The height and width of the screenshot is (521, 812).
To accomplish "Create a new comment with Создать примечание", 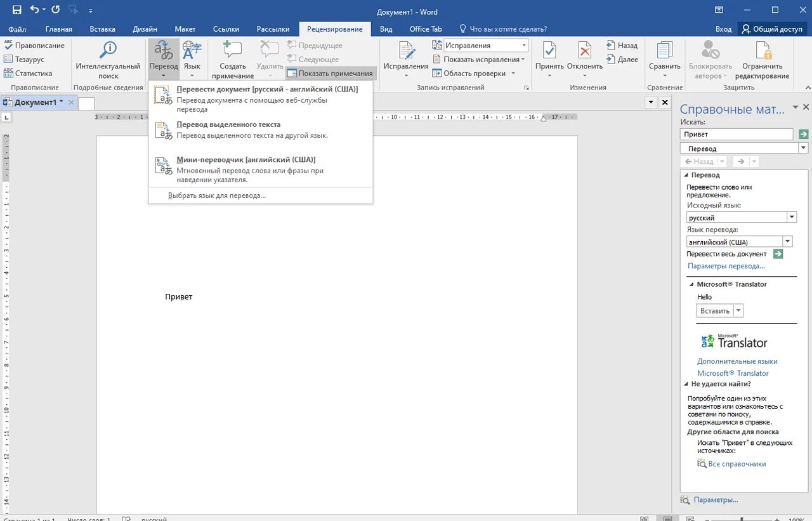I will click(233, 60).
